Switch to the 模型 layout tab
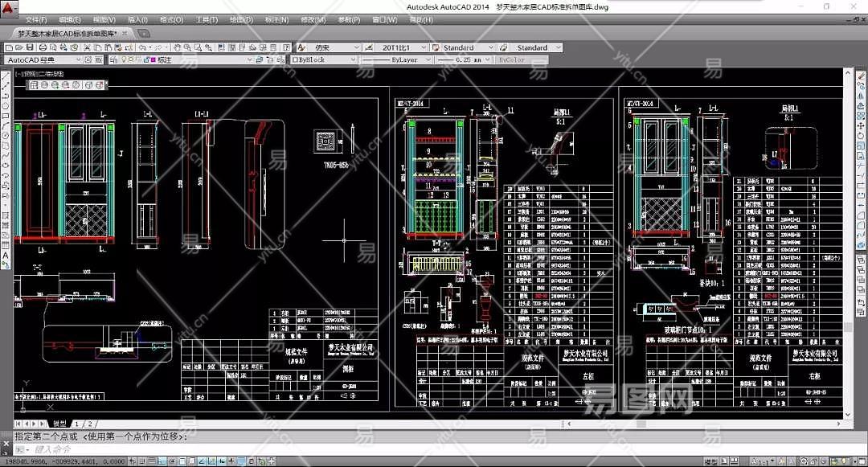This screenshot has width=868, height=467. coord(59,424)
